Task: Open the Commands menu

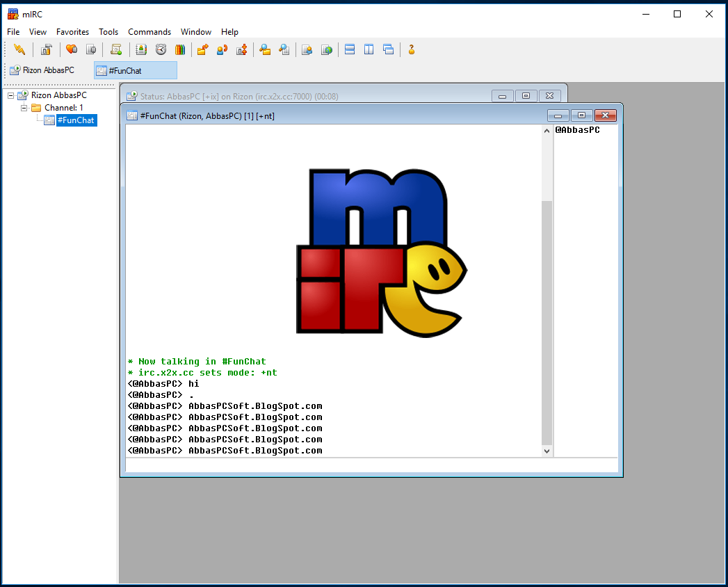Action: (x=149, y=31)
